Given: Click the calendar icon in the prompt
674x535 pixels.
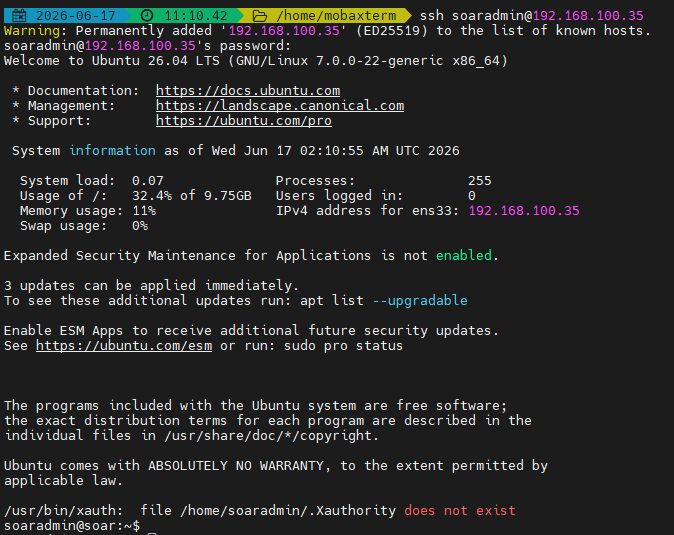Looking at the screenshot, I should click(19, 16).
